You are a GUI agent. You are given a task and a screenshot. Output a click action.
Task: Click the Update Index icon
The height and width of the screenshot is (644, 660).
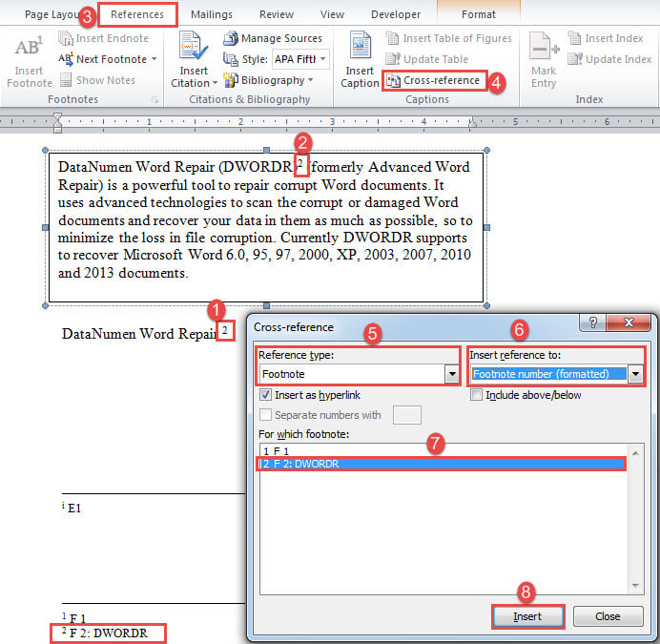click(574, 59)
